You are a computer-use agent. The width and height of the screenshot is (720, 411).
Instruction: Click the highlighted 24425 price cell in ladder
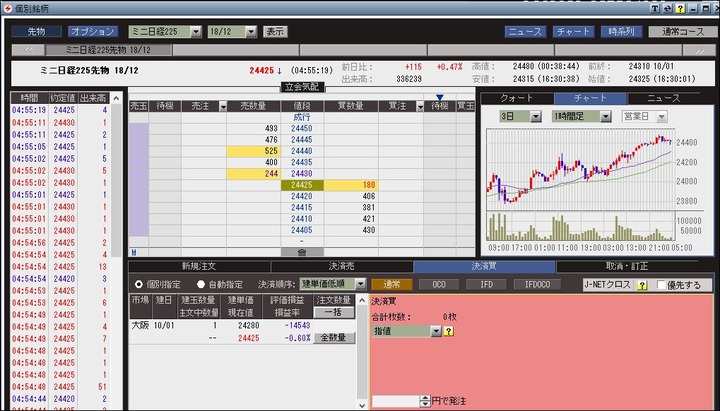pos(302,185)
